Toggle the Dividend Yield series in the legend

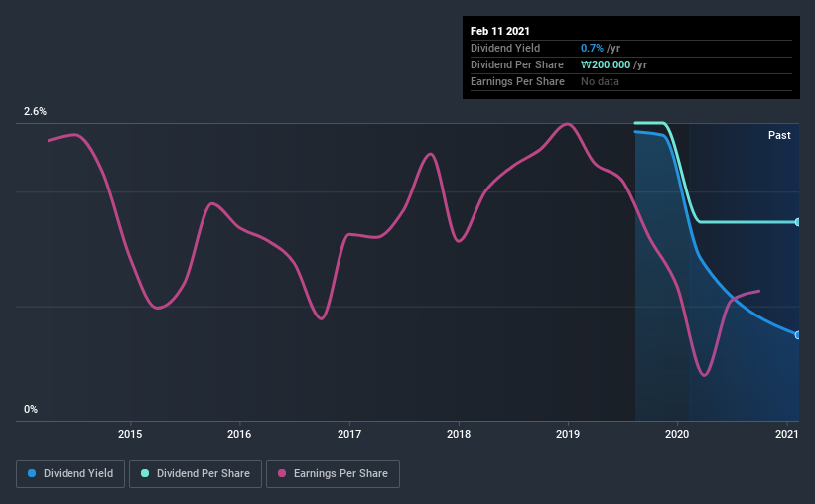70,474
